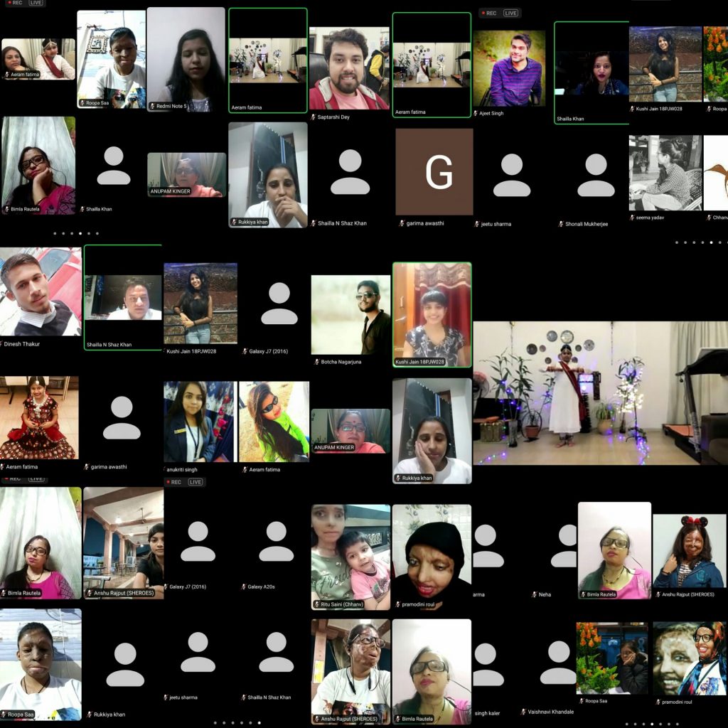Open the large dance performance video
728x728 pixels.
[600, 392]
